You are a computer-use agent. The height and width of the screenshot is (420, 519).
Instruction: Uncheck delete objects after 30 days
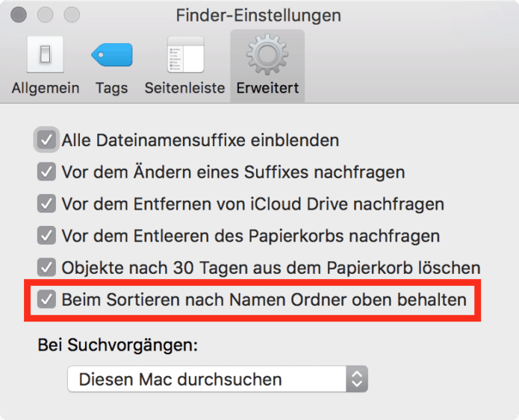coord(46,267)
